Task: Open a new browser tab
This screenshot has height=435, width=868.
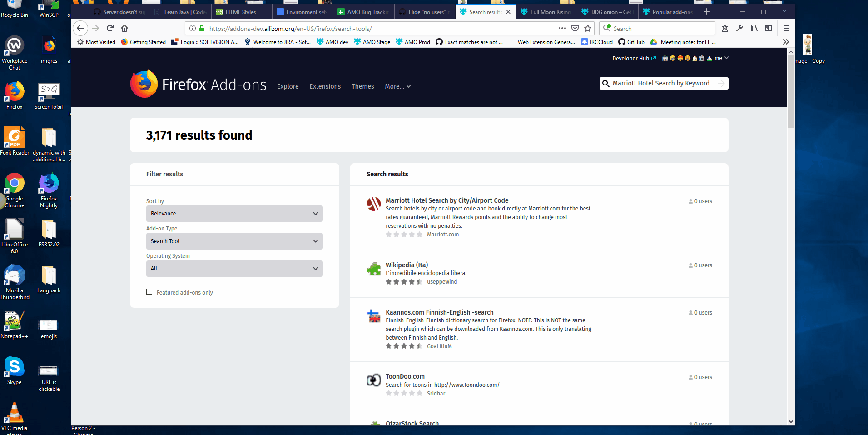Action: [x=707, y=12]
